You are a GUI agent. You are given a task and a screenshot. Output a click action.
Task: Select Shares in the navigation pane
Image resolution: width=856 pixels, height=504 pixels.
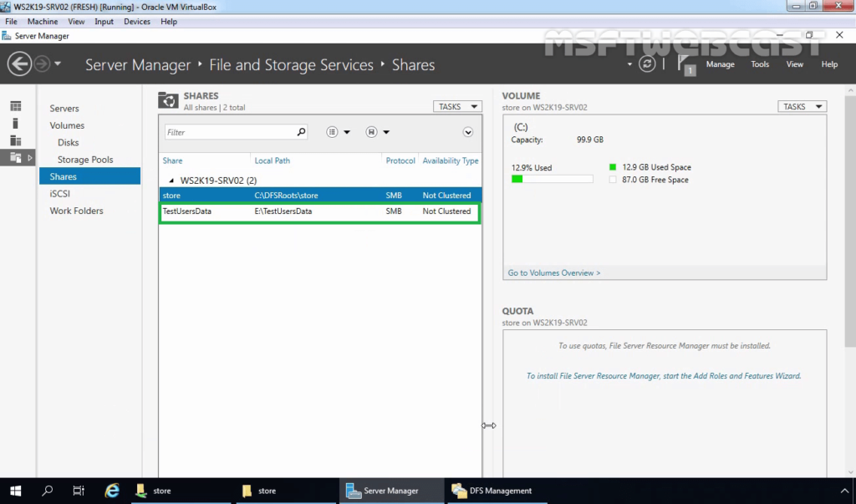89,176
